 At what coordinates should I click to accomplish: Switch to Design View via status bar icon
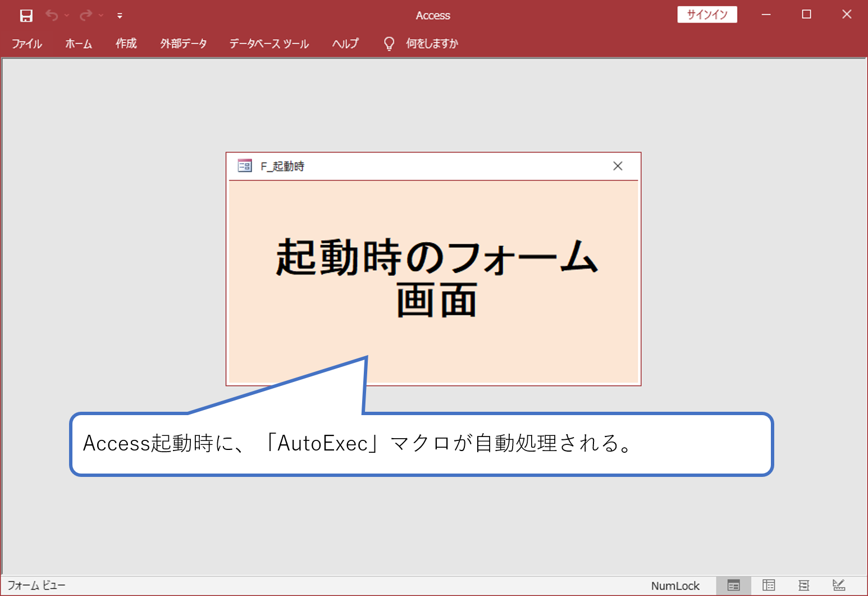pos(840,585)
